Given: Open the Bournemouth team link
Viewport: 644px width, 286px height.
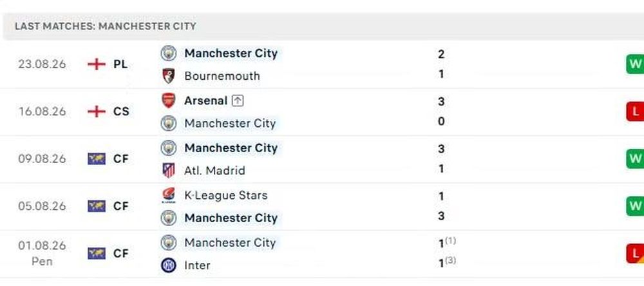Looking at the screenshot, I should point(222,76).
